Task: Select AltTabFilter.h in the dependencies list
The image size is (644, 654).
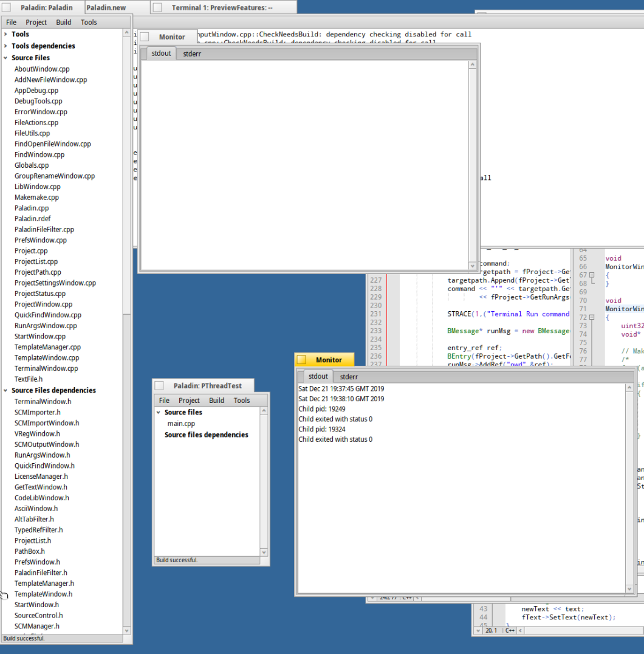Action: [x=34, y=519]
